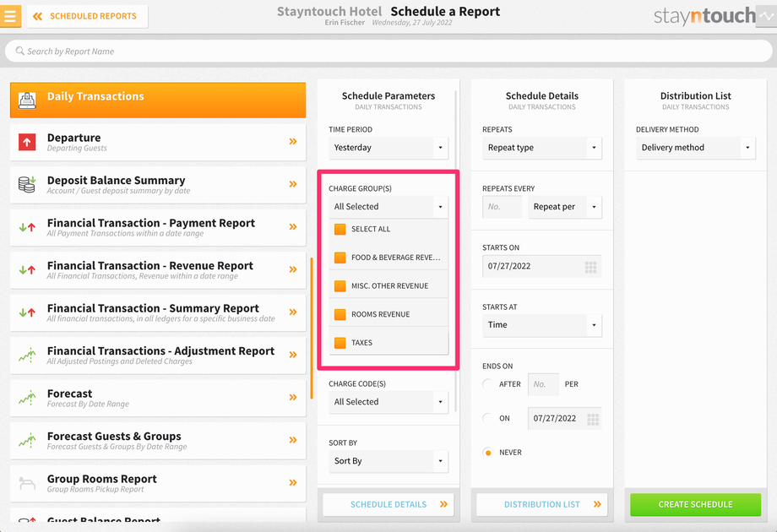The image size is (777, 532).
Task: Collapse the Charge Group(s) dropdown
Action: click(x=388, y=207)
